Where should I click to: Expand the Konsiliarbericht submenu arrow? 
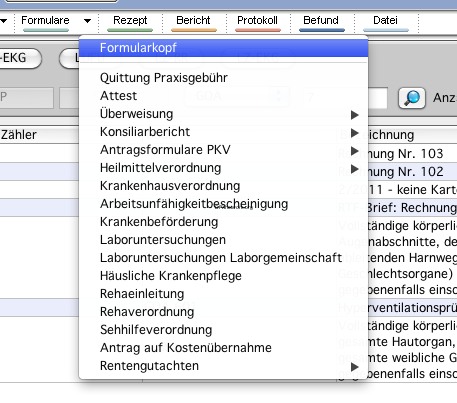tap(355, 133)
